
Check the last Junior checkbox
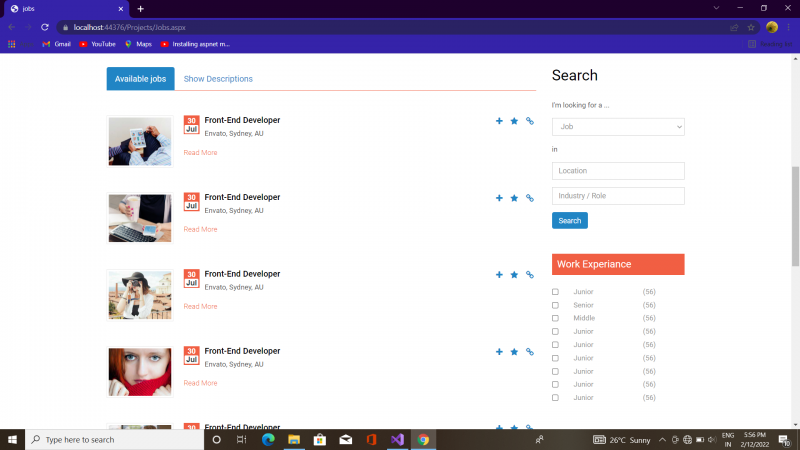coord(555,397)
